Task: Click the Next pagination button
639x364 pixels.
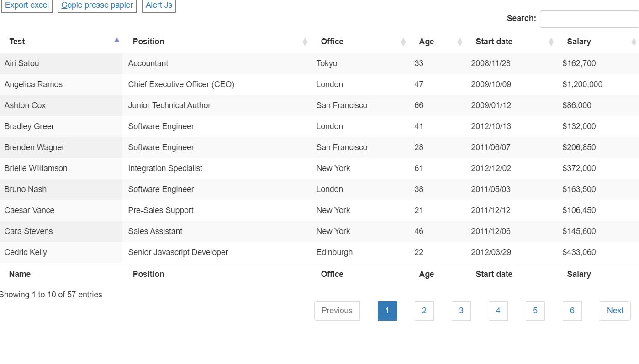Action: click(614, 311)
